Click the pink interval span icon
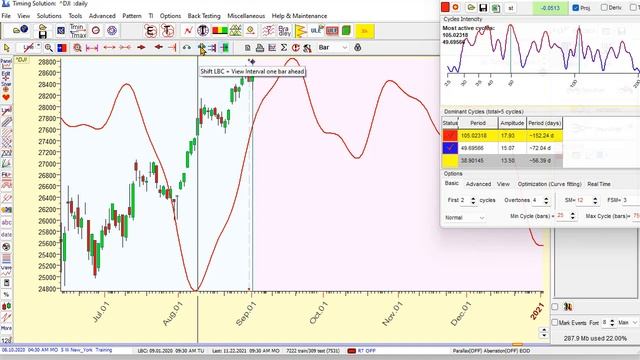Viewport: 640px width, 360px height. coord(92,48)
